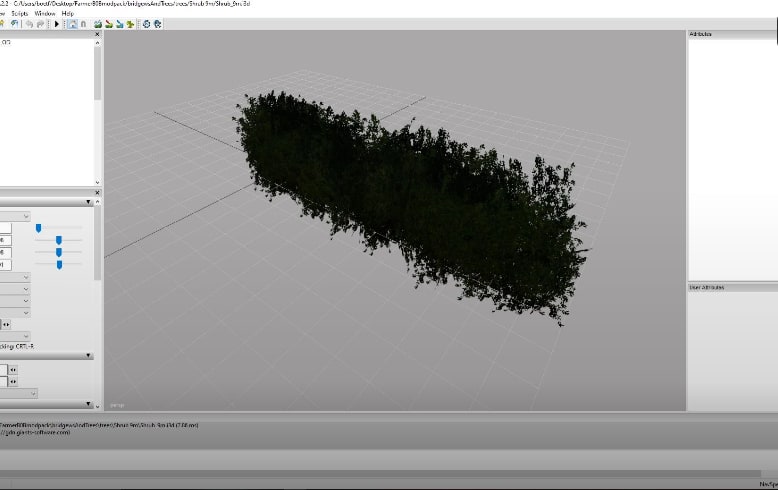778x490 pixels.
Task: Click the topmost slider handle in left panel
Action: coord(38,228)
